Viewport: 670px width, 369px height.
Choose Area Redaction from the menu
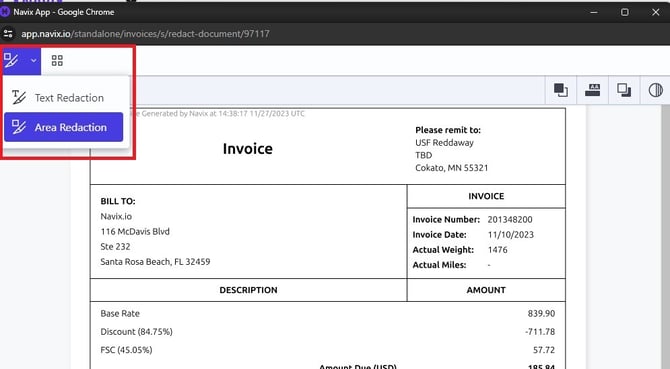point(63,127)
